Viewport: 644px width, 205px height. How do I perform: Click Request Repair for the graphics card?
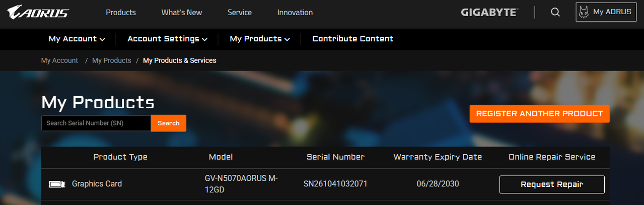coord(552,184)
